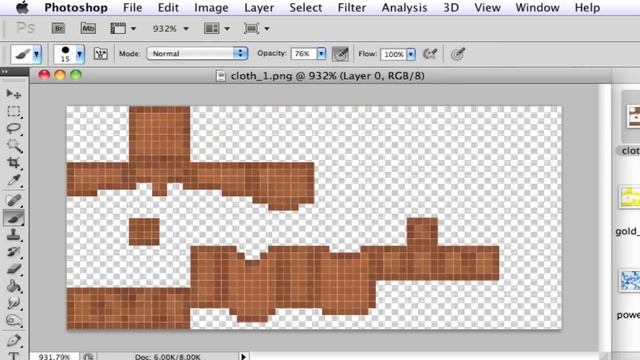Viewport: 640px width, 360px height.
Task: Select the Pen tool
Action: [13, 340]
